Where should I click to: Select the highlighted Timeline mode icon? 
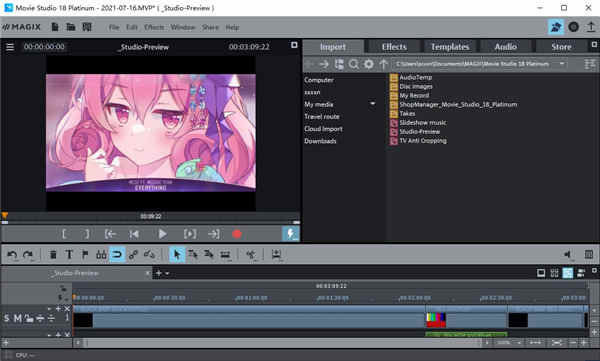click(567, 273)
